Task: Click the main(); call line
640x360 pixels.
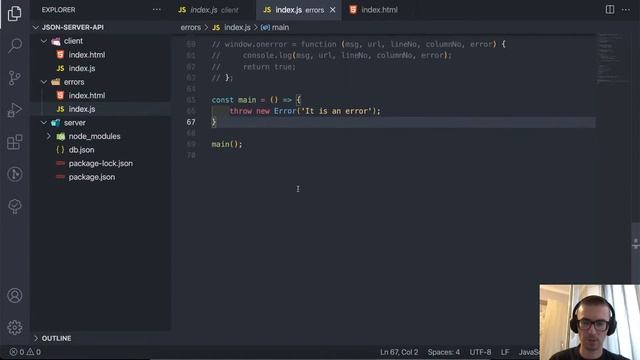Action: click(227, 144)
